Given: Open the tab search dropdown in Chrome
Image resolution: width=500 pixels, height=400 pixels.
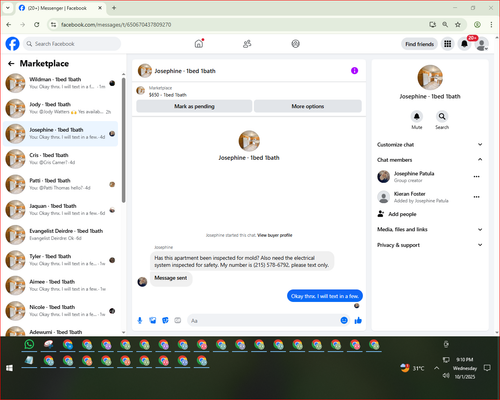Looking at the screenshot, I should pyautogui.click(x=8, y=8).
